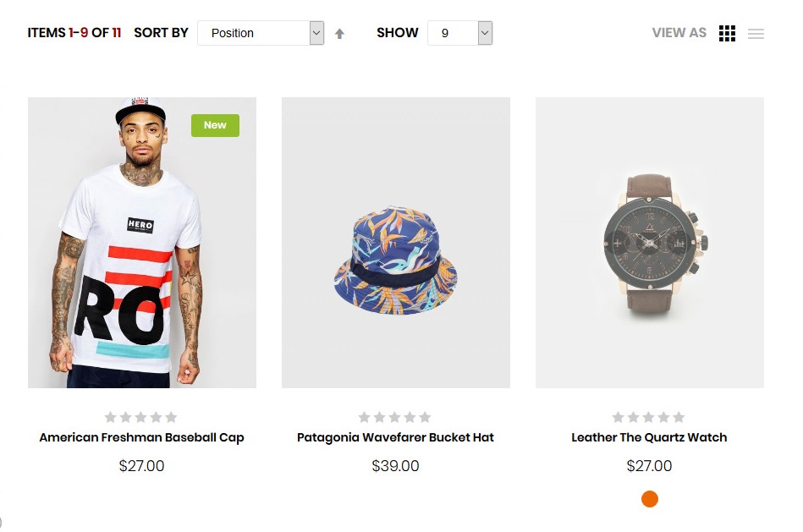Click the Quartz Watch $27.00 price

[x=649, y=466]
